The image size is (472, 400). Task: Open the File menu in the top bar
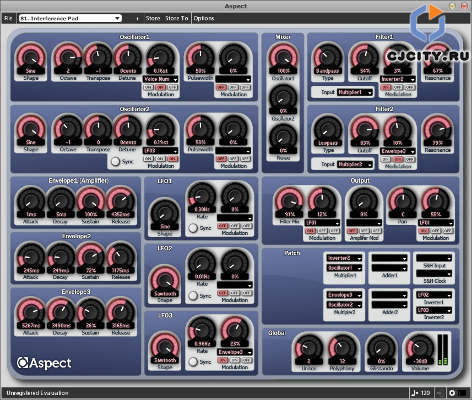8,18
